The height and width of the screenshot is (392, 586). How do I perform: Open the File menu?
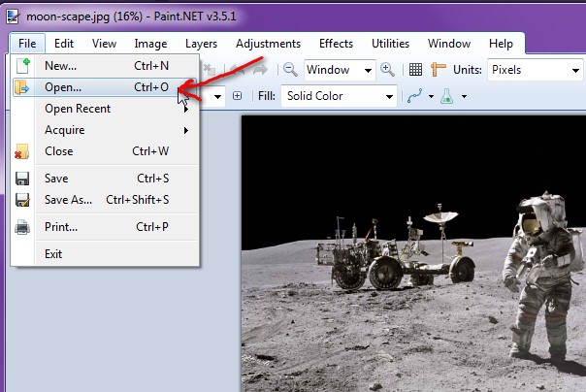(x=27, y=44)
